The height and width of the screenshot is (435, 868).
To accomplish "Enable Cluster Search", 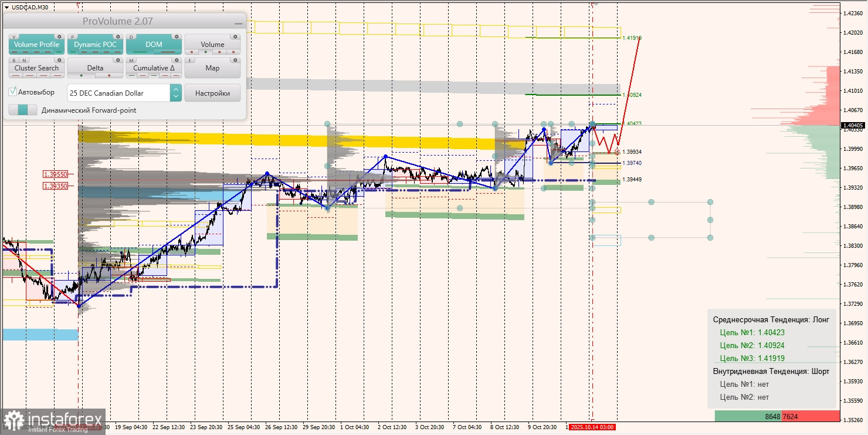I will pos(36,68).
